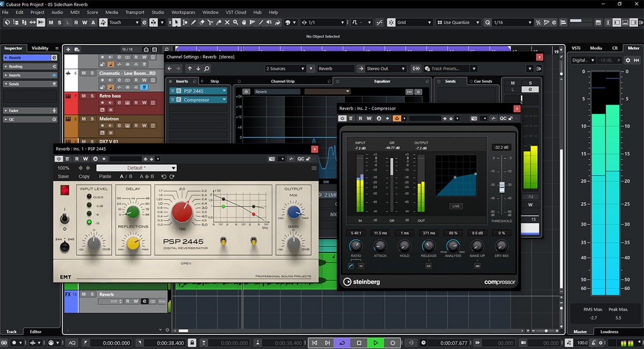Solo the Melotron track
Viewport: 644px width, 349px height.
tap(92, 119)
